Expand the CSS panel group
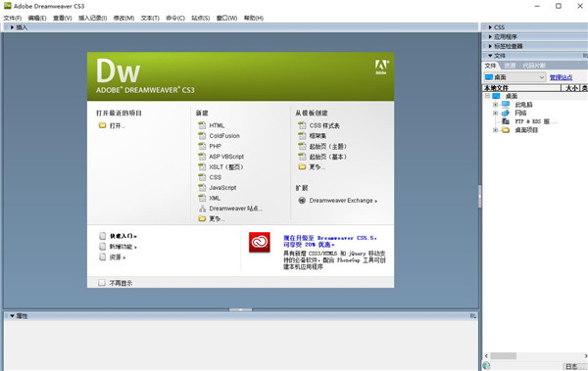 pos(490,27)
